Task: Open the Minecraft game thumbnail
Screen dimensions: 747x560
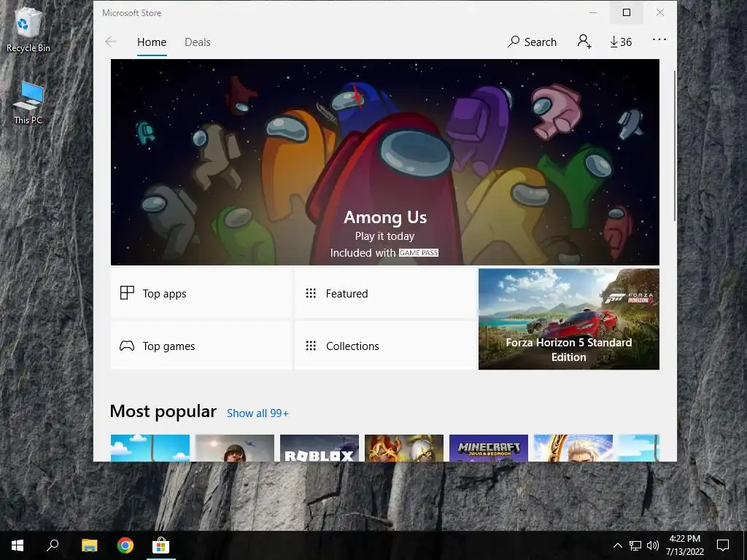Action: coord(488,448)
